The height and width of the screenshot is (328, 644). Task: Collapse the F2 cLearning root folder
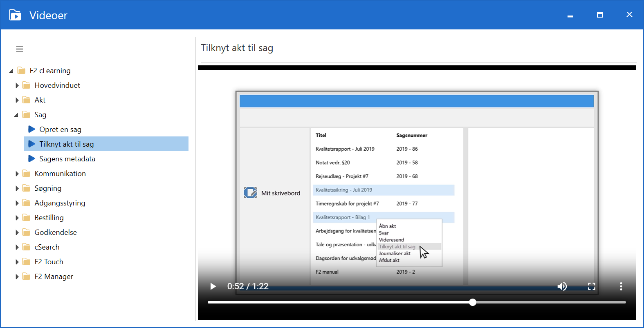pyautogui.click(x=11, y=71)
